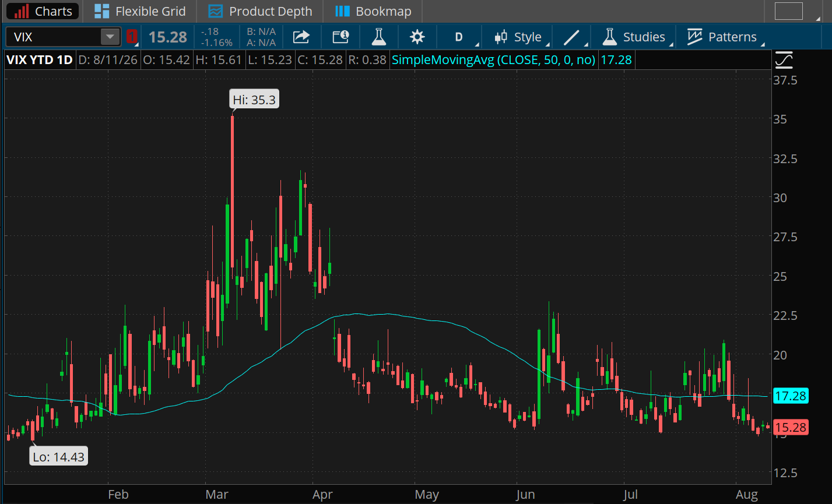832x504 pixels.
Task: Click the Mar date axis label
Action: point(216,495)
